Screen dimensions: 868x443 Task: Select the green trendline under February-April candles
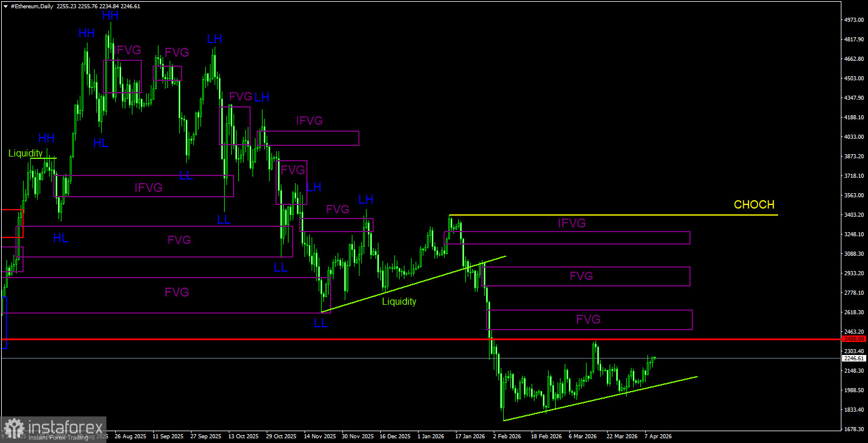600,399
